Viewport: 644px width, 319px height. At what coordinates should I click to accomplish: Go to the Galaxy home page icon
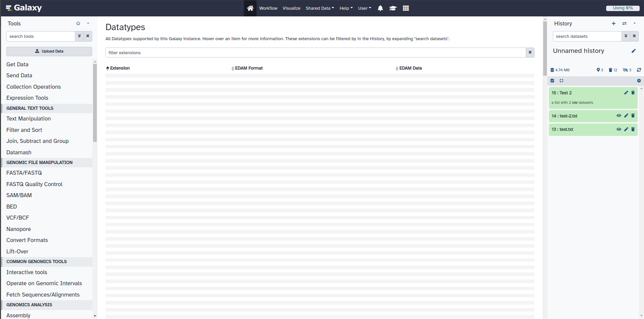click(x=250, y=8)
